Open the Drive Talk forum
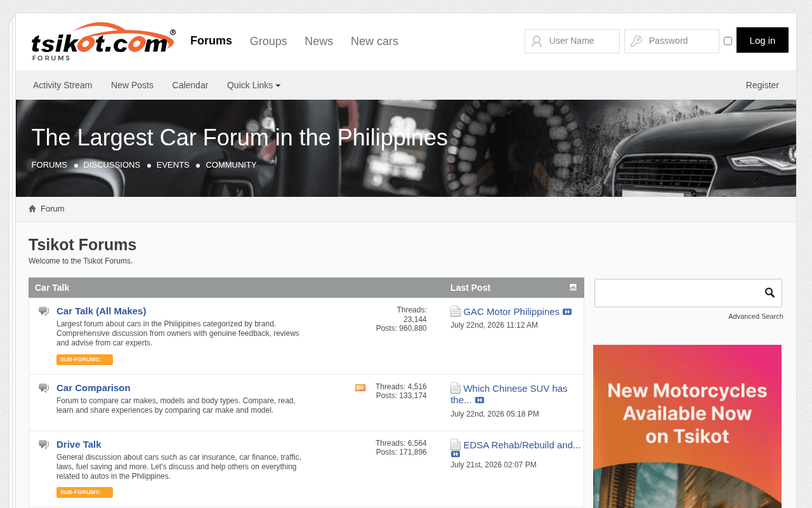Viewport: 812px width, 508px height. point(79,444)
